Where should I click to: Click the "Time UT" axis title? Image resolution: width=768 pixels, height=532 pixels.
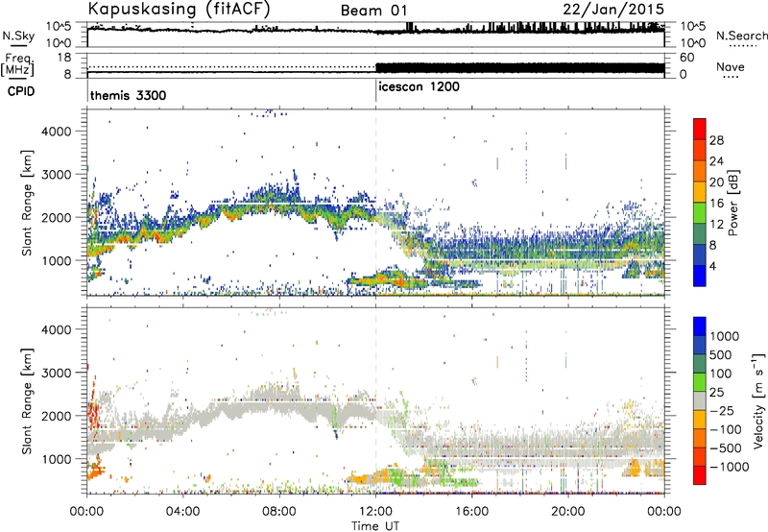(375, 526)
